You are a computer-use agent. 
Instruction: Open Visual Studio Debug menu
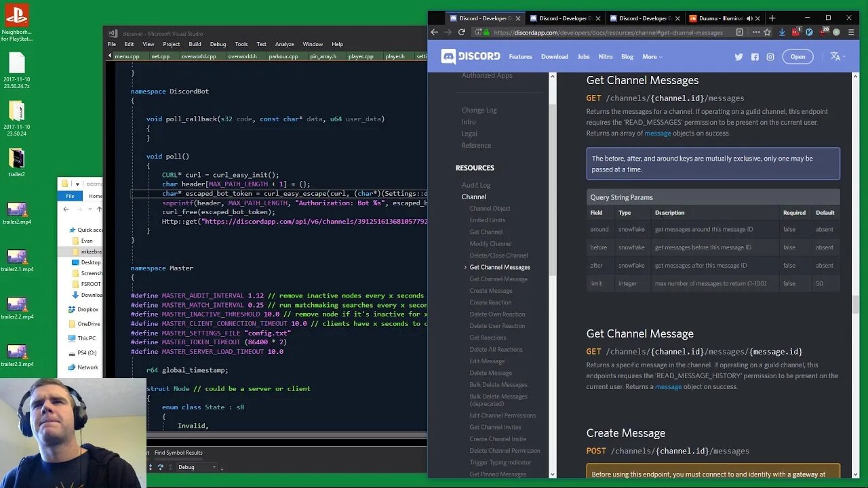point(218,44)
